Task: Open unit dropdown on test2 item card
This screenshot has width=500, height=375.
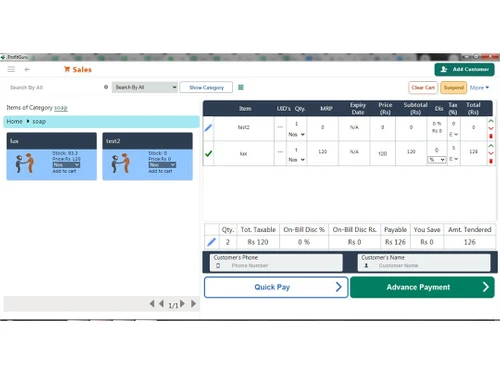Action: click(x=162, y=165)
